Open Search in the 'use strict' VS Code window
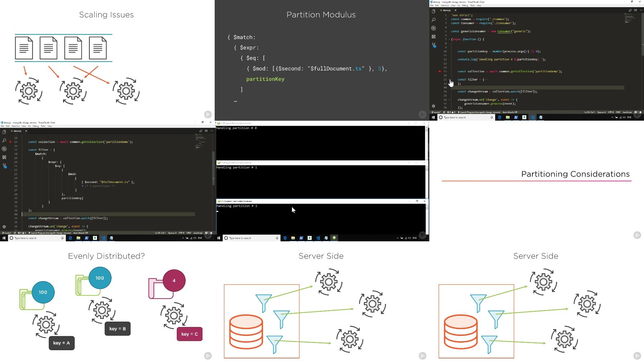 [434, 20]
